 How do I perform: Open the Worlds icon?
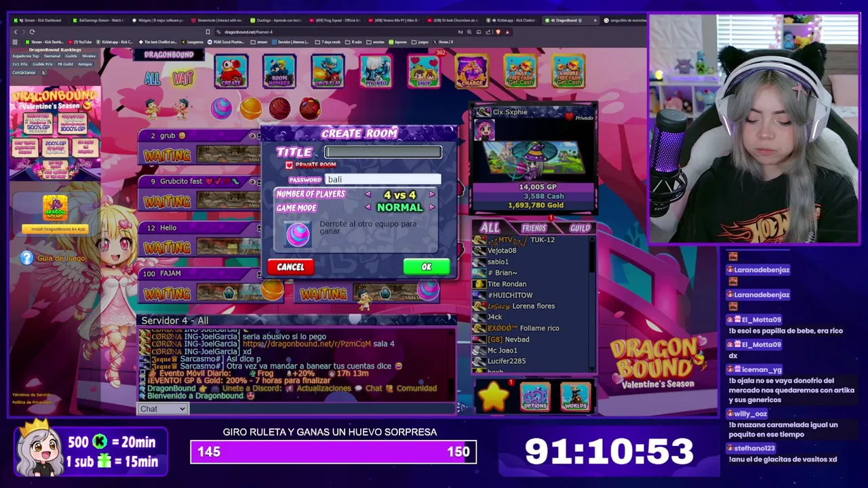(576, 397)
